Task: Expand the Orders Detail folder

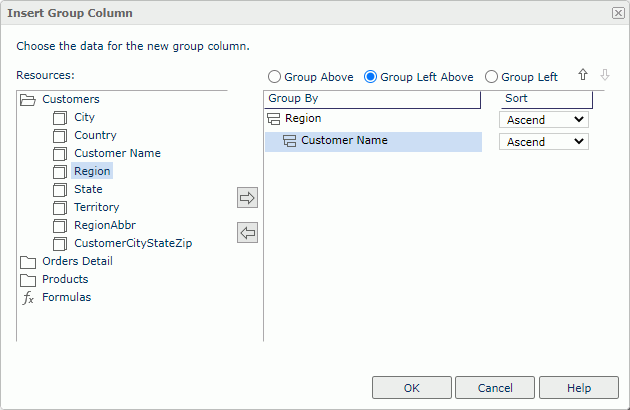Action: 28,262
